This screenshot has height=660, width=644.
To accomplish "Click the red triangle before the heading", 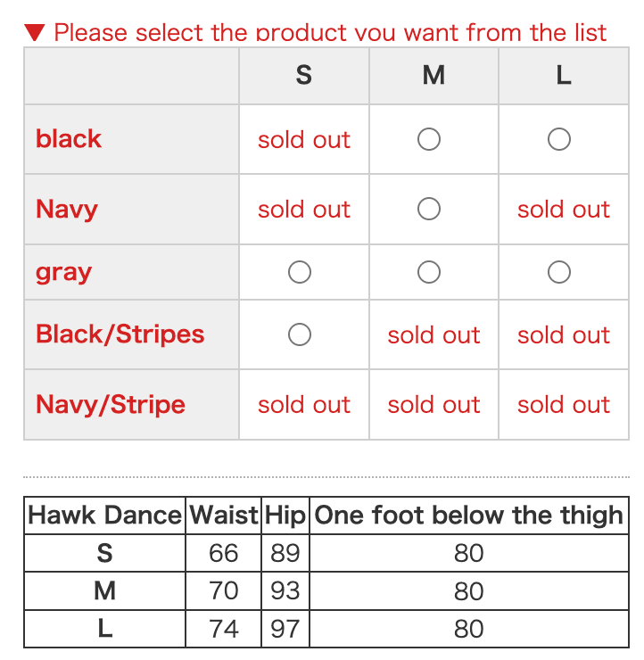I will click(35, 33).
